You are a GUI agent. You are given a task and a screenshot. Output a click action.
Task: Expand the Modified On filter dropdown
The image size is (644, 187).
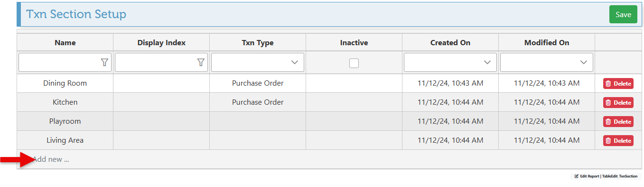[547, 62]
